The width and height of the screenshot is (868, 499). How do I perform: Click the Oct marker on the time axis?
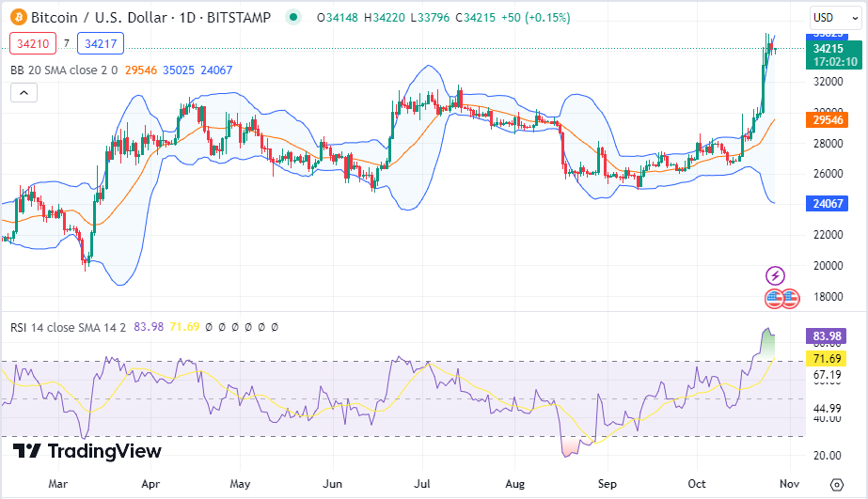[698, 483]
